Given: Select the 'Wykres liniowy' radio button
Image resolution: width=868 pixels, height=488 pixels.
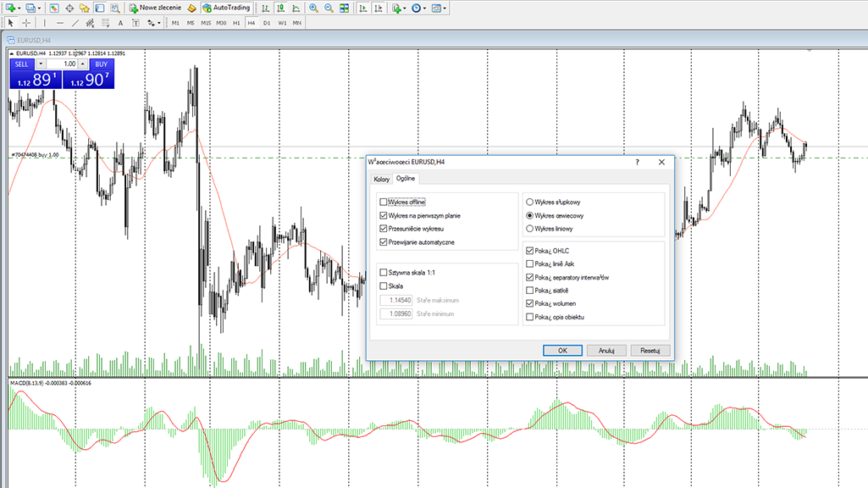Looking at the screenshot, I should pos(530,229).
